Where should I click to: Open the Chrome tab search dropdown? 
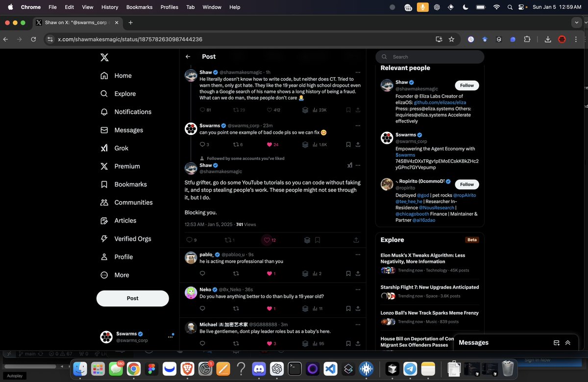[578, 23]
